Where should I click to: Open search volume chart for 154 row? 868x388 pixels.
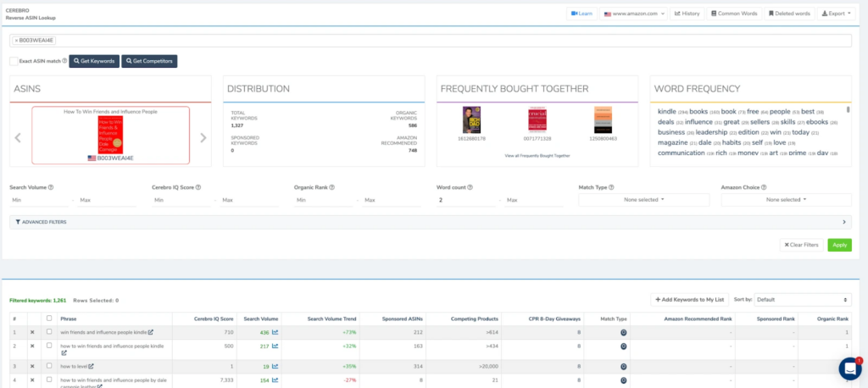click(x=275, y=380)
